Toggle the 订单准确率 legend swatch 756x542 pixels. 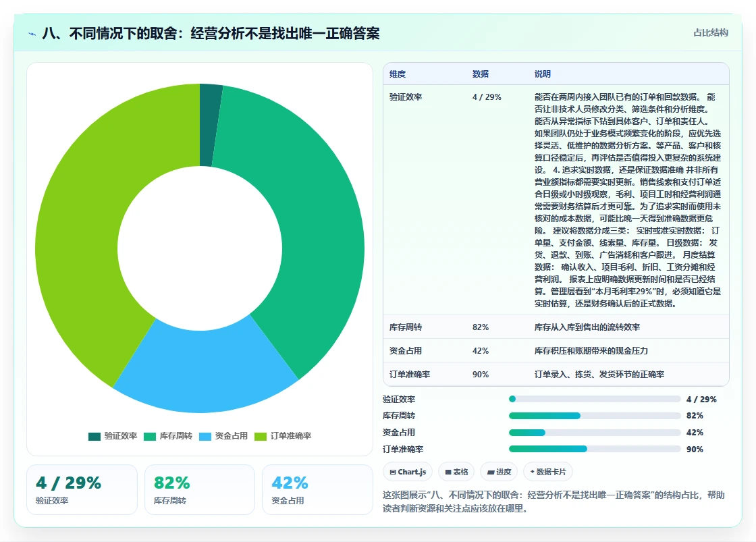pos(261,437)
